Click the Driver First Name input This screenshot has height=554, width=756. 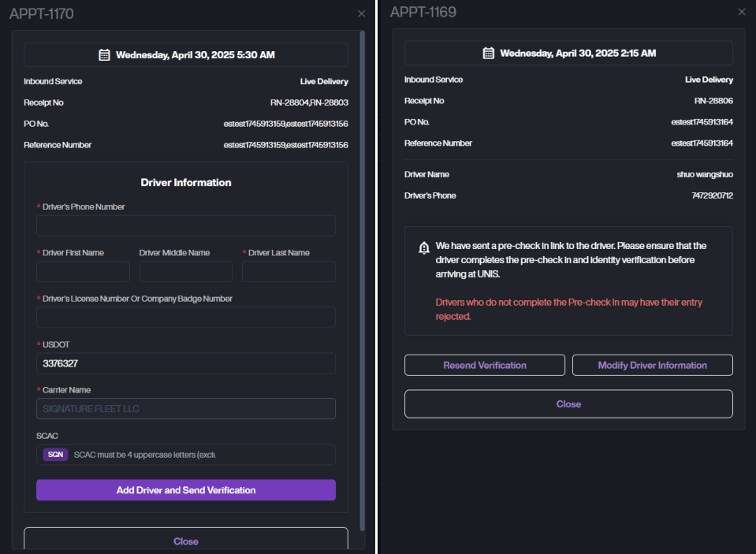click(x=83, y=272)
